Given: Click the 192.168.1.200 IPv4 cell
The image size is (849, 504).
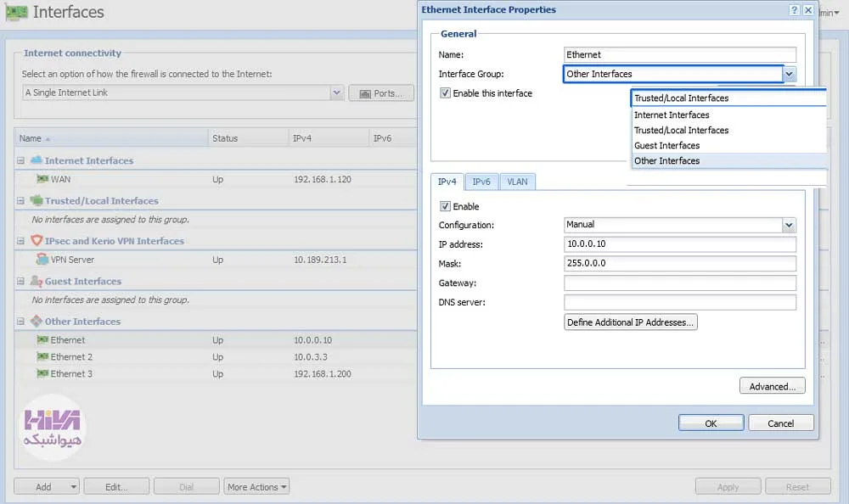Looking at the screenshot, I should 322,373.
